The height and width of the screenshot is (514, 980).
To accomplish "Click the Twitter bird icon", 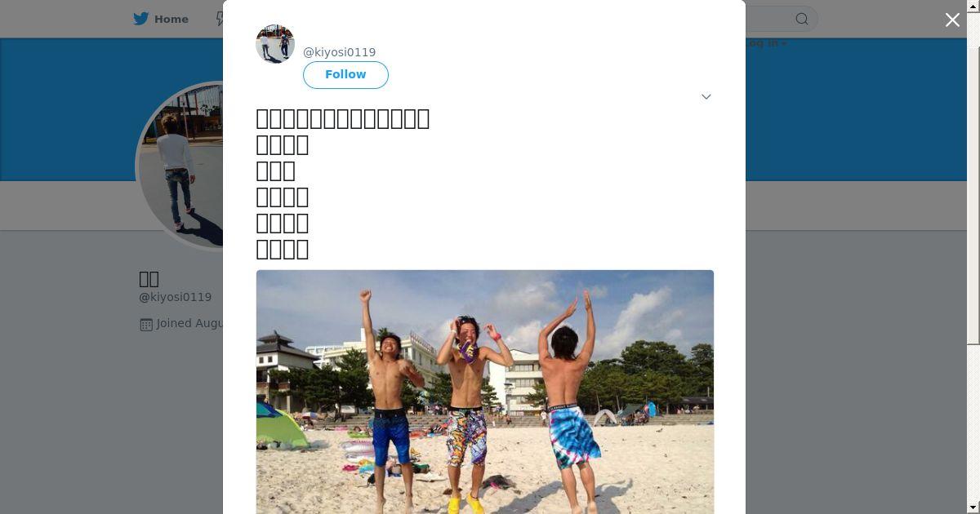I will (x=141, y=19).
